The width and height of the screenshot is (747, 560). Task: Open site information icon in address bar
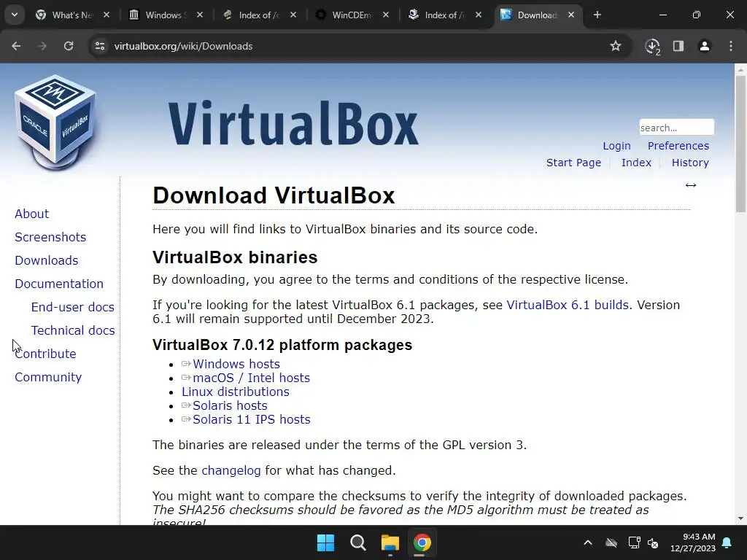(x=100, y=46)
